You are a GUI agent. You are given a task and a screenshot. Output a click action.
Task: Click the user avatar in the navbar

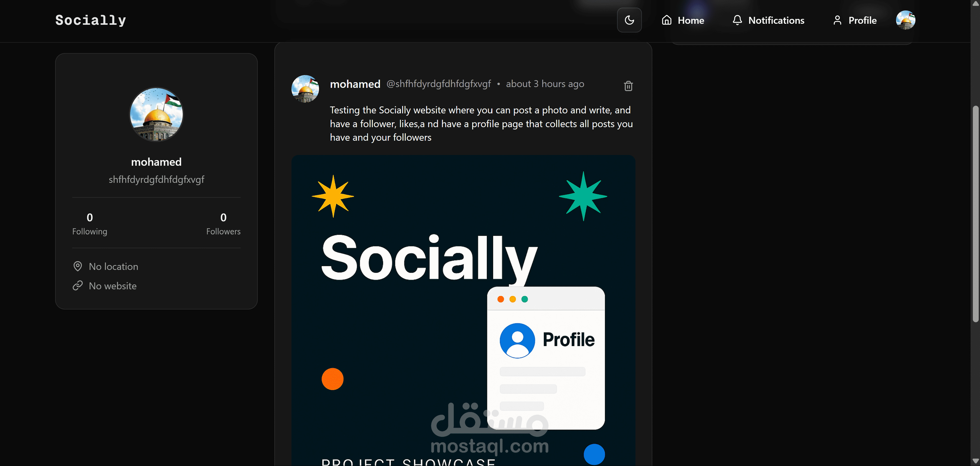905,20
